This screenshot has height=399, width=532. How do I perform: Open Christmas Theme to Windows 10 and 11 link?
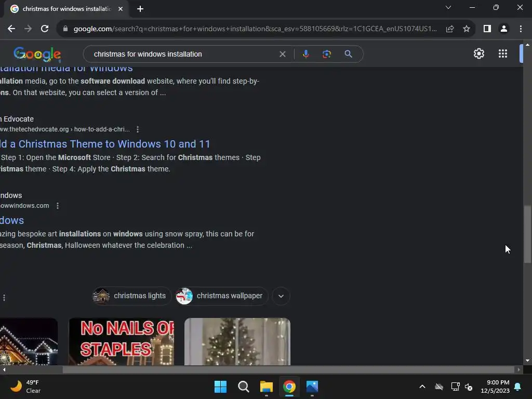pos(105,144)
